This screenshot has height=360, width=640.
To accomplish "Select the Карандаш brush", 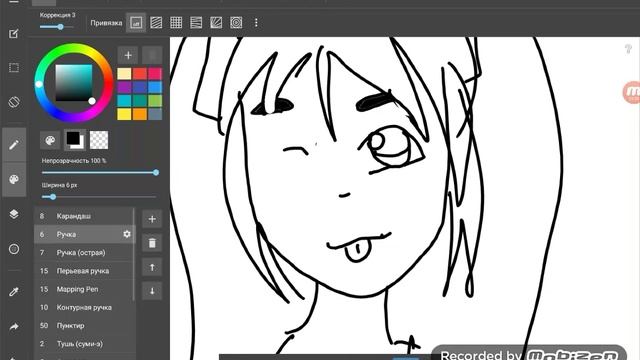I will coord(84,216).
